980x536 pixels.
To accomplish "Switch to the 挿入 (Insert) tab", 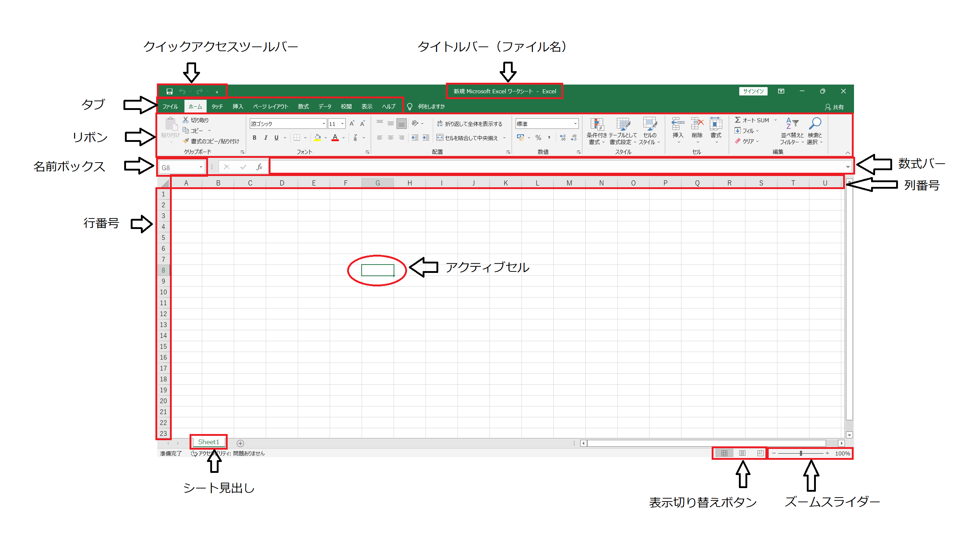I will 238,106.
